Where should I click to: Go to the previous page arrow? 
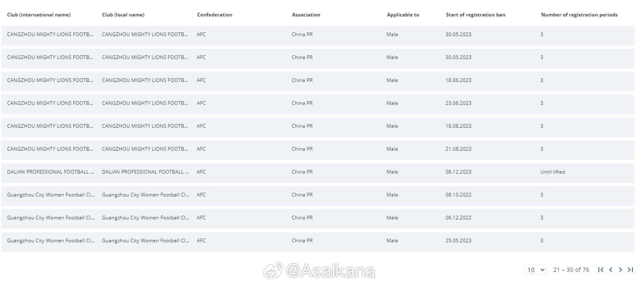[610, 270]
